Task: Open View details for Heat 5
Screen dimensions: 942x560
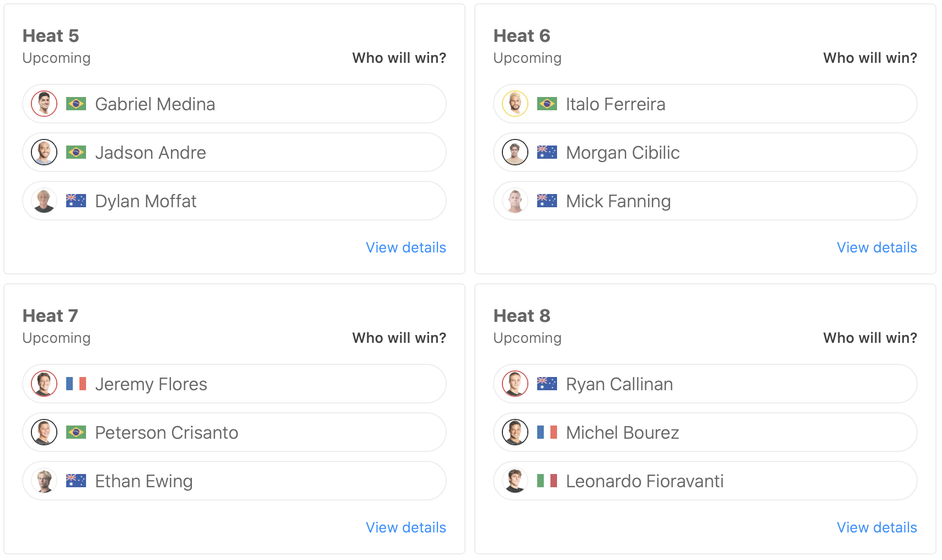Action: coord(406,247)
